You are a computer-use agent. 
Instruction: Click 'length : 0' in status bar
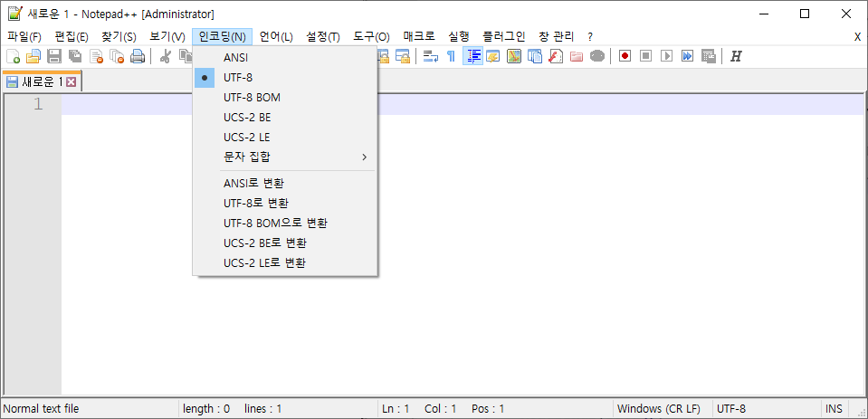pos(206,409)
